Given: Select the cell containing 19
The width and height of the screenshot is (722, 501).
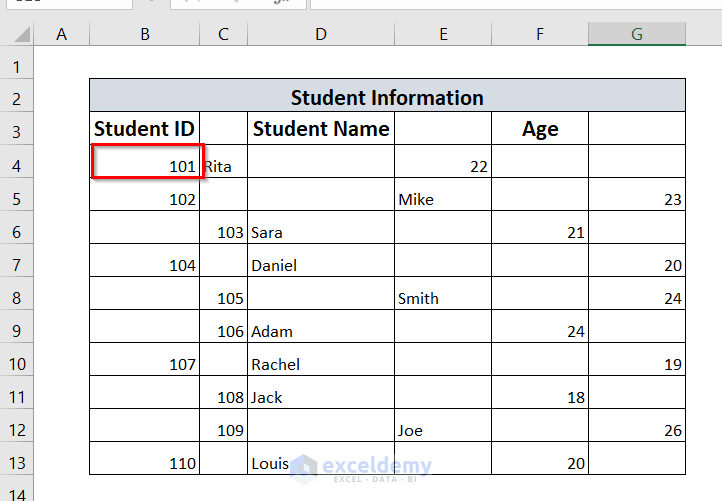Looking at the screenshot, I should (637, 360).
